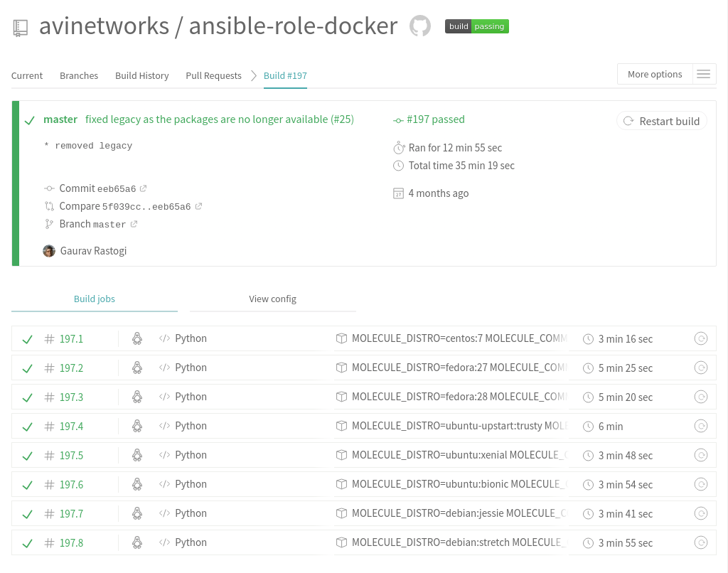This screenshot has width=728, height=573.
Task: Open the #197 passed build link
Action: 436,119
